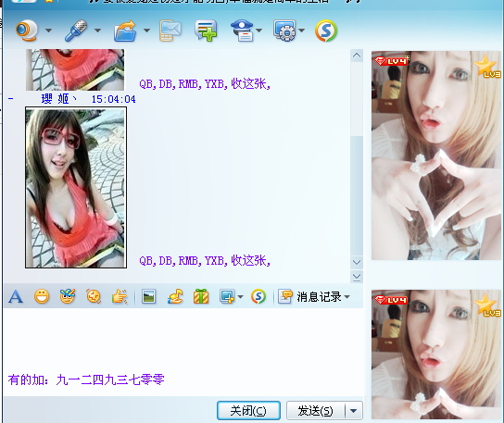Open the font settings A icon
The image size is (504, 423).
pyautogui.click(x=16, y=296)
